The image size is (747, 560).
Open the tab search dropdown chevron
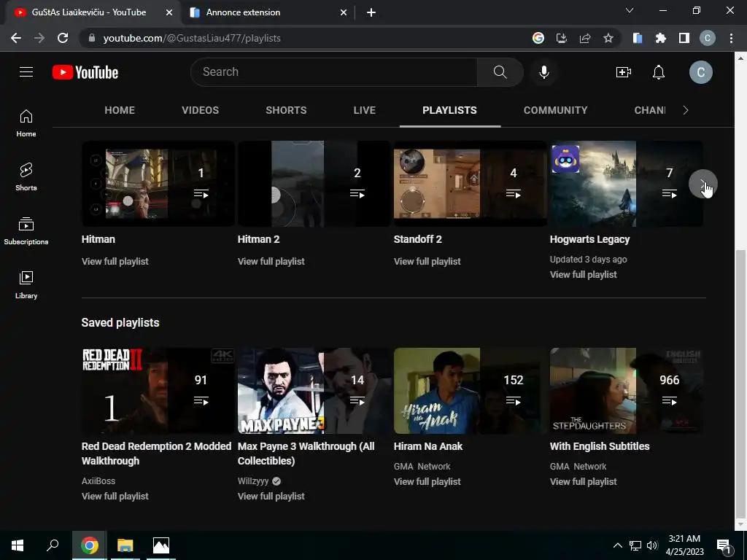coord(630,10)
